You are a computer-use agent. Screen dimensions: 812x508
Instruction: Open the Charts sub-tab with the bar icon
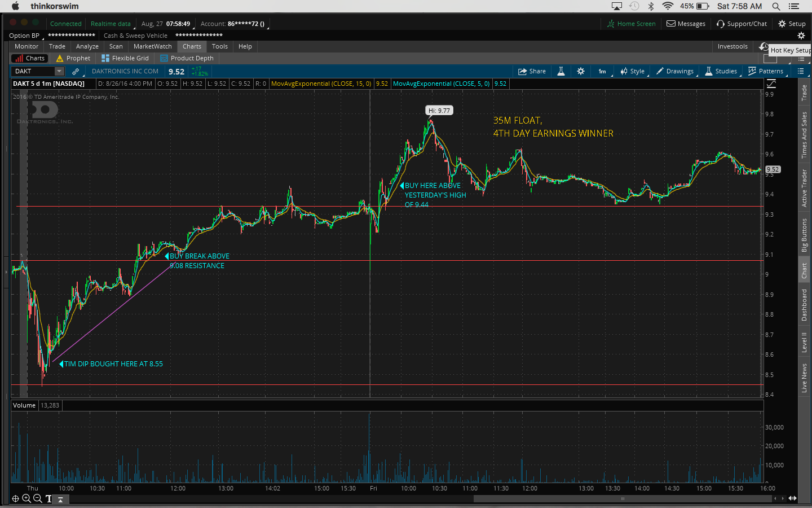30,58
